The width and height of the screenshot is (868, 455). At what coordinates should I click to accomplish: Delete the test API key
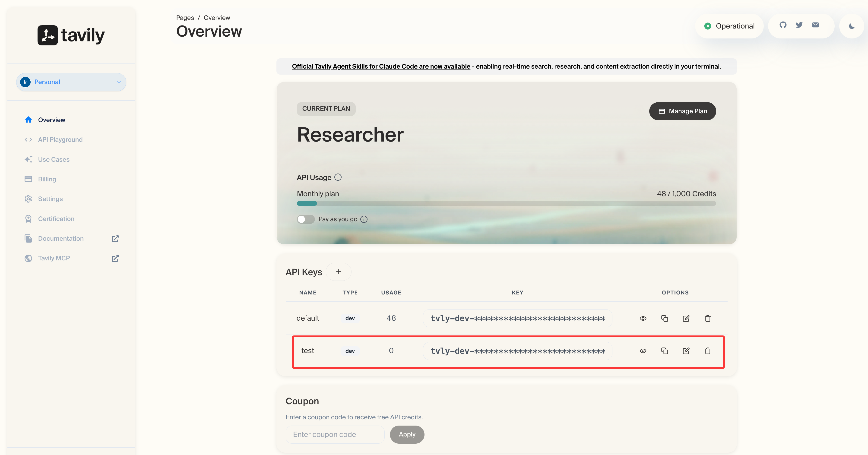pyautogui.click(x=708, y=351)
